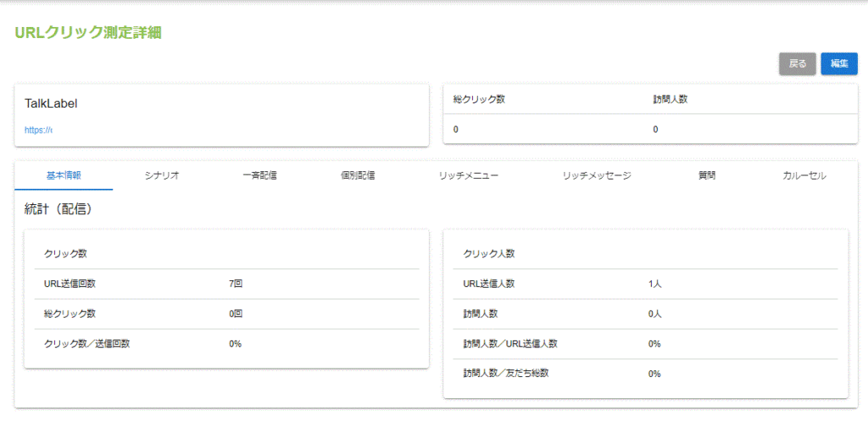The height and width of the screenshot is (426, 868).
Task: Click the 訪問人数／友だち総数 row label
Action: (x=505, y=373)
